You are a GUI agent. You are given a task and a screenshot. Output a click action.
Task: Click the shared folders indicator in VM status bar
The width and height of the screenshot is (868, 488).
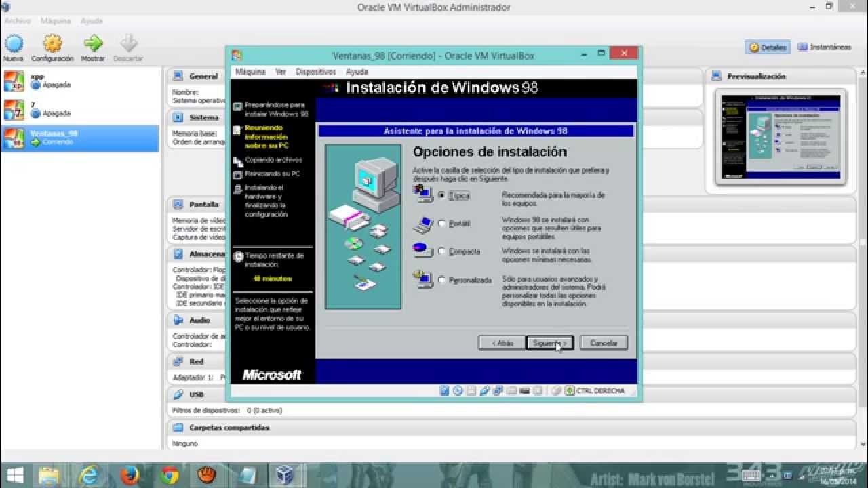pos(511,391)
